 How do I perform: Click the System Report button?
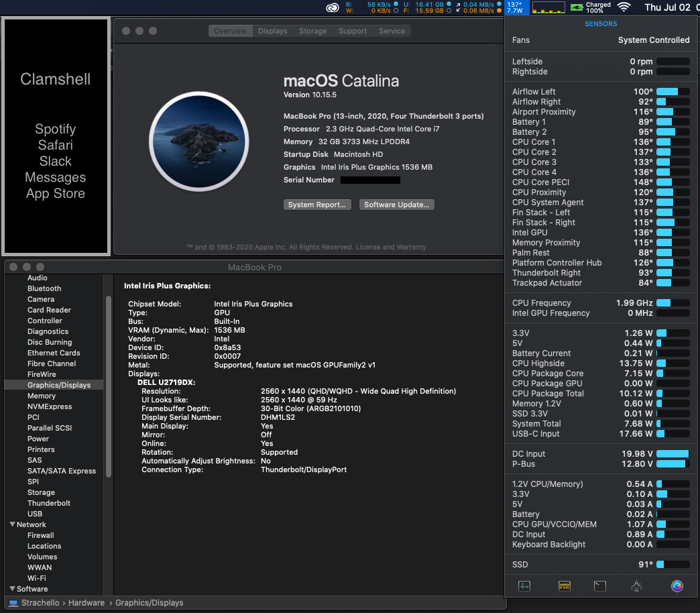(316, 205)
